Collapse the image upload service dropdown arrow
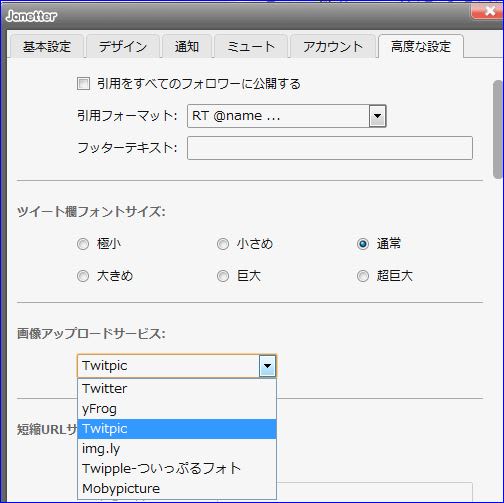504x503 pixels. click(x=267, y=366)
